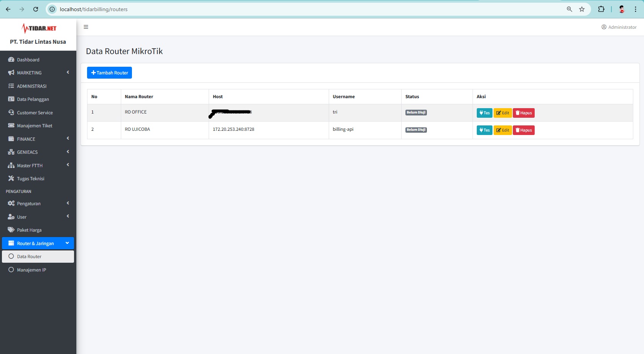Screen dimensions: 644x354
Task: Delete the RO UJICOBA router
Action: 524,130
